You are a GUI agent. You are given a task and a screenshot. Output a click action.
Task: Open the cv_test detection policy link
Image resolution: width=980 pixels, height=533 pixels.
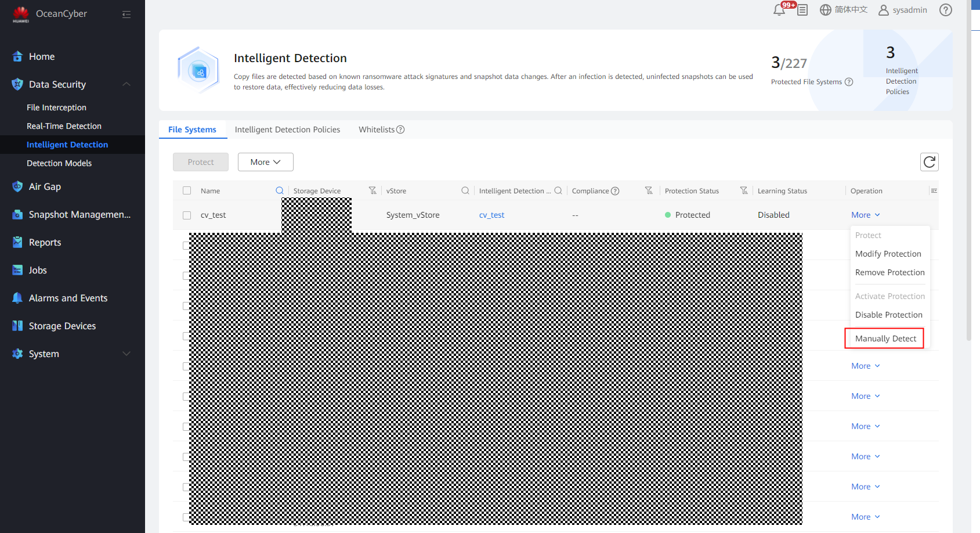pyautogui.click(x=491, y=215)
